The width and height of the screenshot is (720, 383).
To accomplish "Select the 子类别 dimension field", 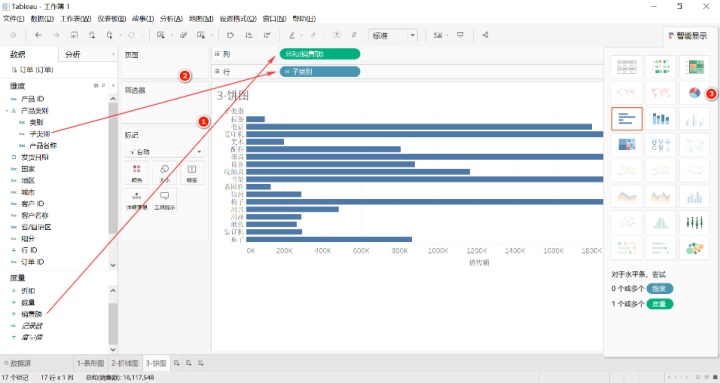I will (39, 134).
